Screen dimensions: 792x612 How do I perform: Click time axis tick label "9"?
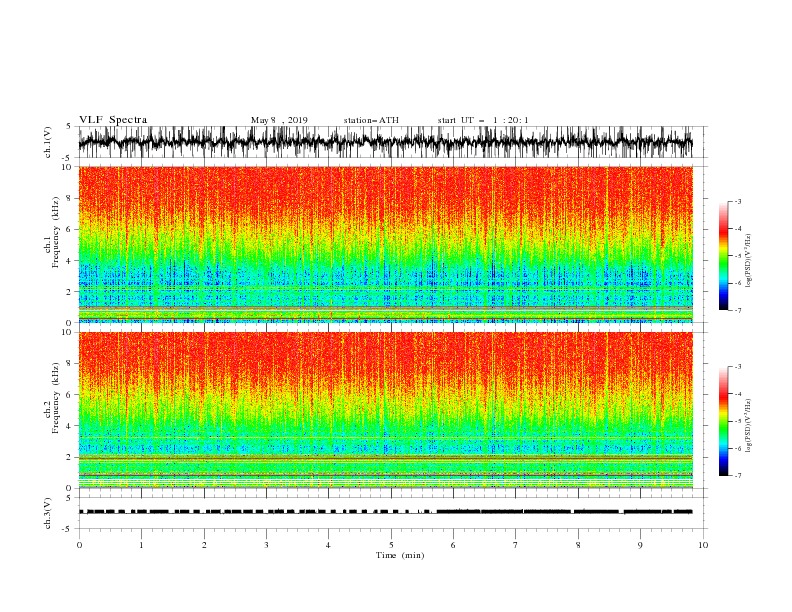click(640, 545)
